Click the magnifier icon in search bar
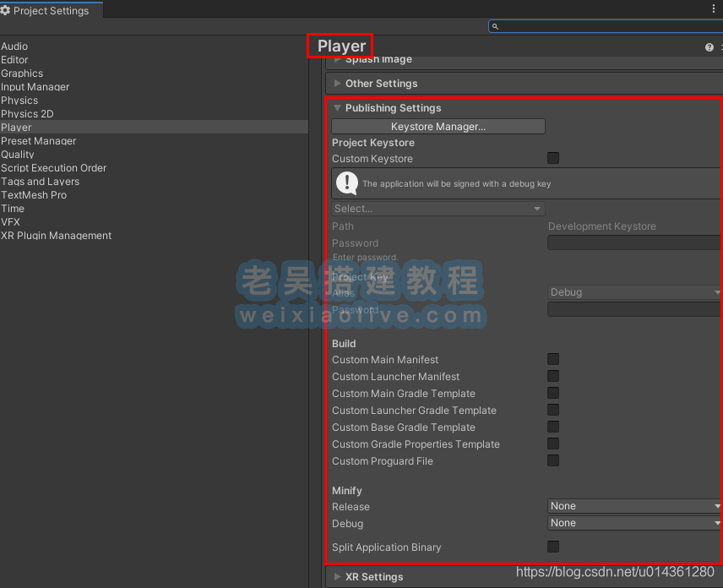 click(x=495, y=26)
